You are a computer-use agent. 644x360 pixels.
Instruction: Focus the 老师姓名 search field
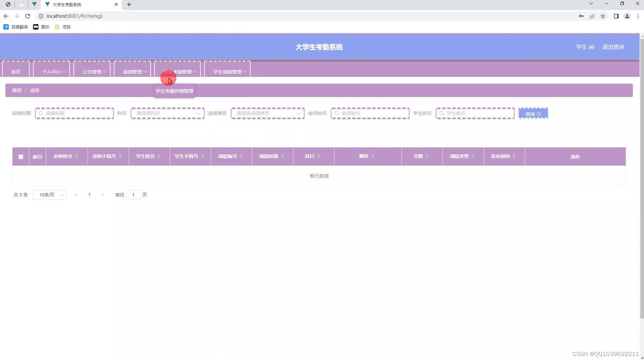click(370, 113)
